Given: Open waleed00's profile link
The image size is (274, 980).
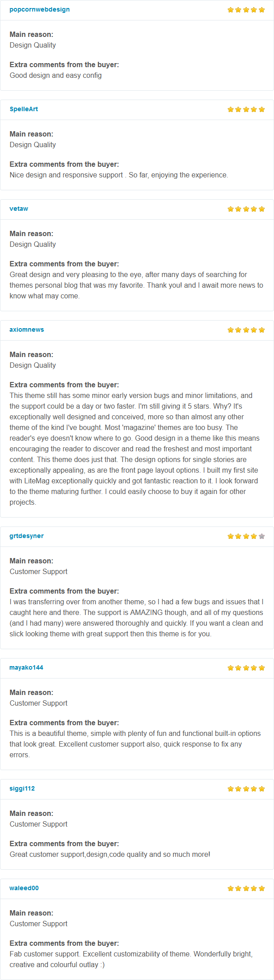Looking at the screenshot, I should pos(24,888).
